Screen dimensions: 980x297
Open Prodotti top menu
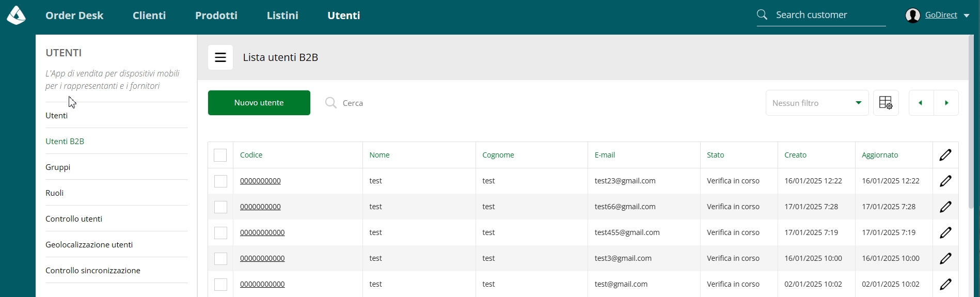click(x=216, y=15)
